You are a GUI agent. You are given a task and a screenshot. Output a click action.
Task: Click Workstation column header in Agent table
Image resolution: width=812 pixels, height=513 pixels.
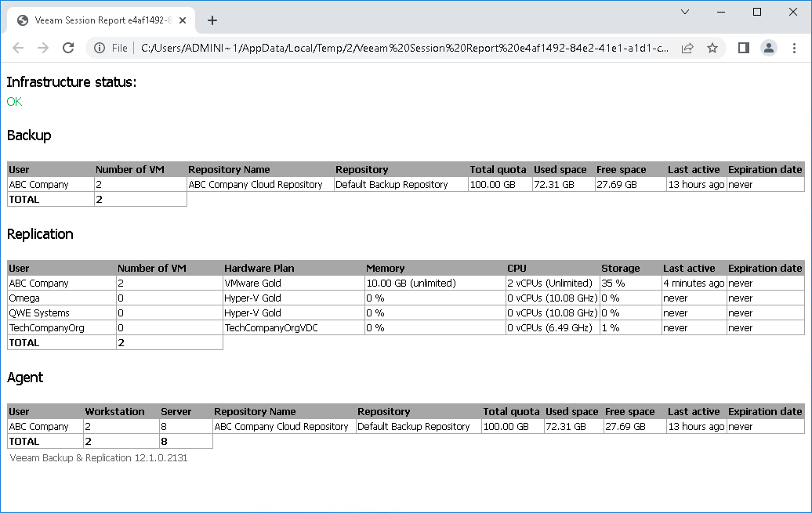pyautogui.click(x=114, y=411)
